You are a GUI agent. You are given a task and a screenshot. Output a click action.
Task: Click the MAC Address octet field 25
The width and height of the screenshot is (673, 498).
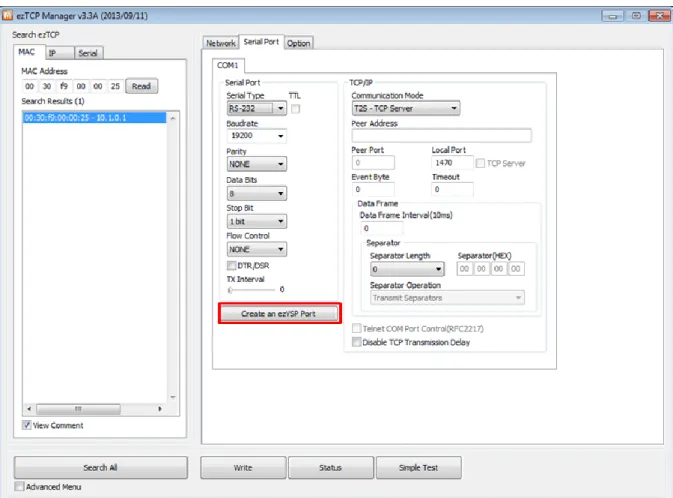(x=115, y=86)
